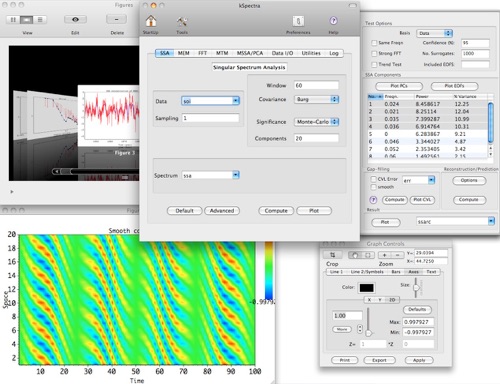Image resolution: width=500 pixels, height=384 pixels.
Task: Click the Plot CVL button
Action: tap(422, 200)
